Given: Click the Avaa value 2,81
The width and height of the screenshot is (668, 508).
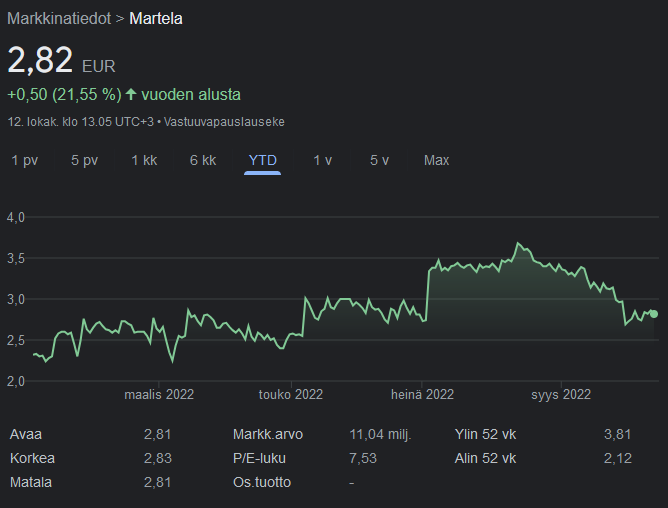Looking at the screenshot, I should (x=158, y=434).
